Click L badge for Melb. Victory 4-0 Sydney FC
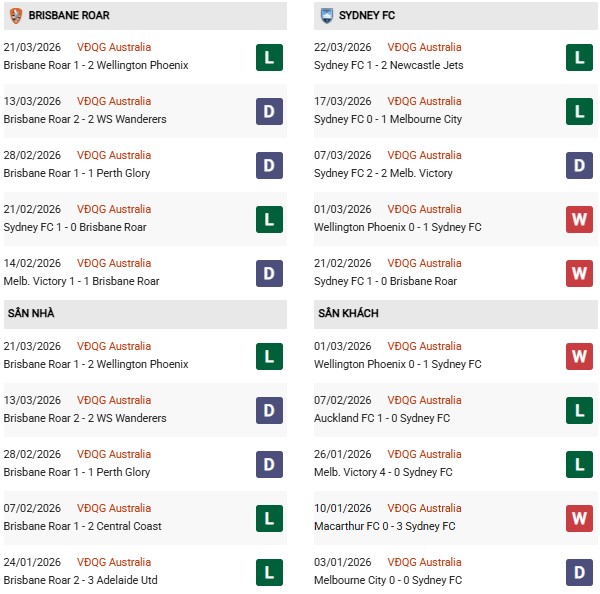This screenshot has height=594, width=600. (x=579, y=464)
